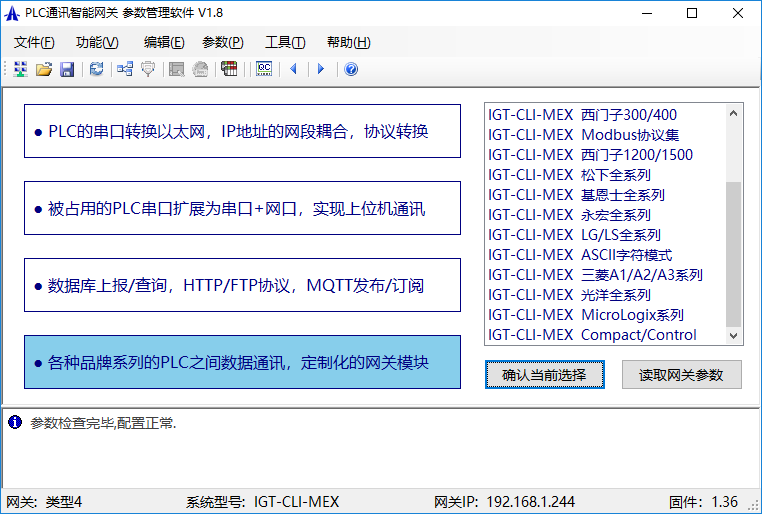762x514 pixels.
Task: Open the 参数(P) menu
Action: pyautogui.click(x=222, y=42)
